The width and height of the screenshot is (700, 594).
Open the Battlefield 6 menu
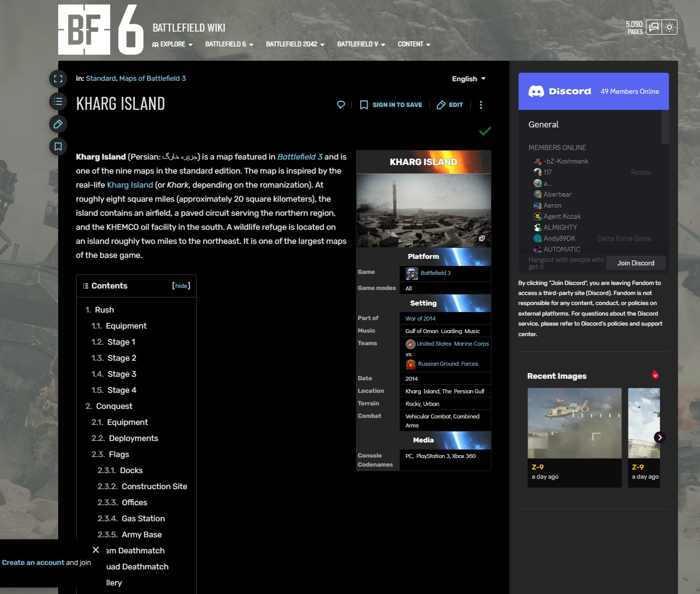click(x=229, y=44)
